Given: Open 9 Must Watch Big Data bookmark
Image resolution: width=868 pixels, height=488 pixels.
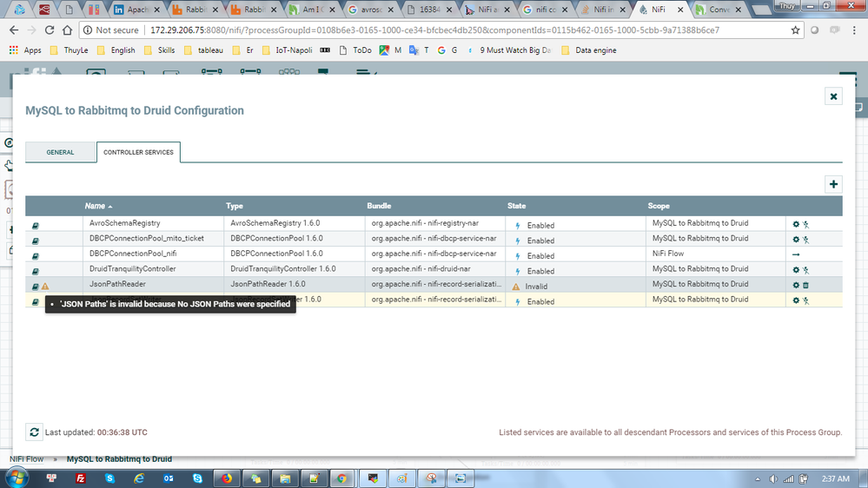Looking at the screenshot, I should click(x=509, y=50).
